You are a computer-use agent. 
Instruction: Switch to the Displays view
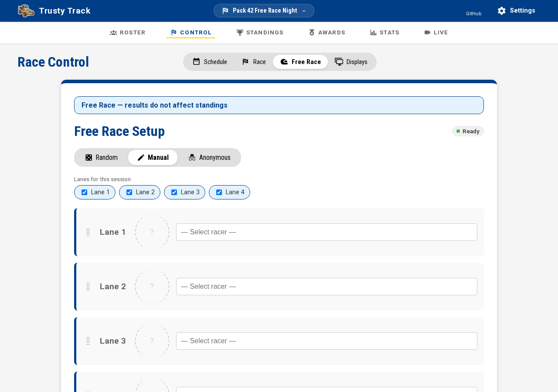pos(351,62)
